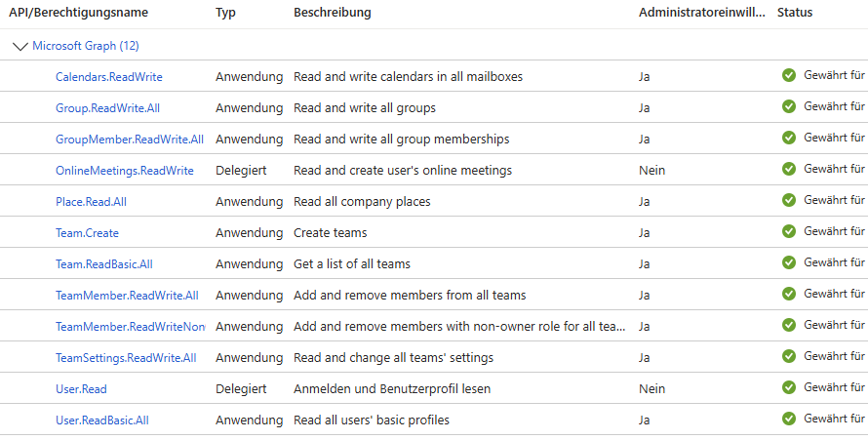
Task: Click the granted status icon for TeamMember.ReadWrite.All
Action: [x=789, y=294]
